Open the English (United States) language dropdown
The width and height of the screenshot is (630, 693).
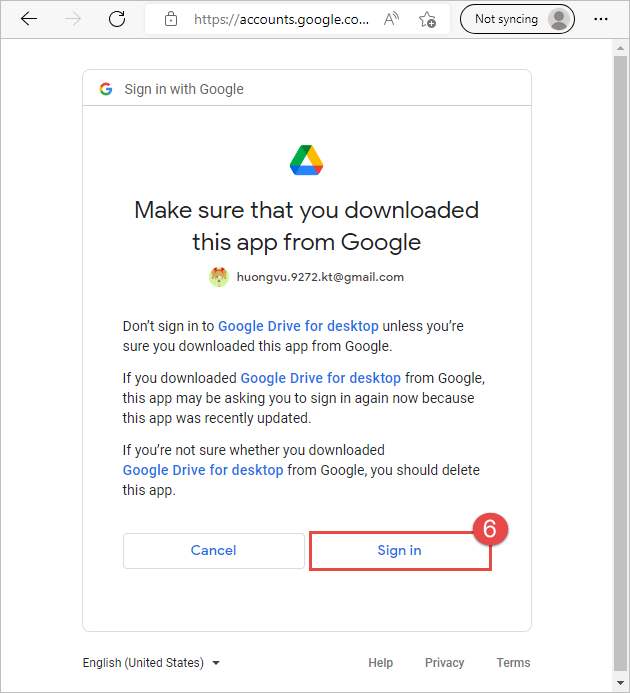[x=151, y=663]
